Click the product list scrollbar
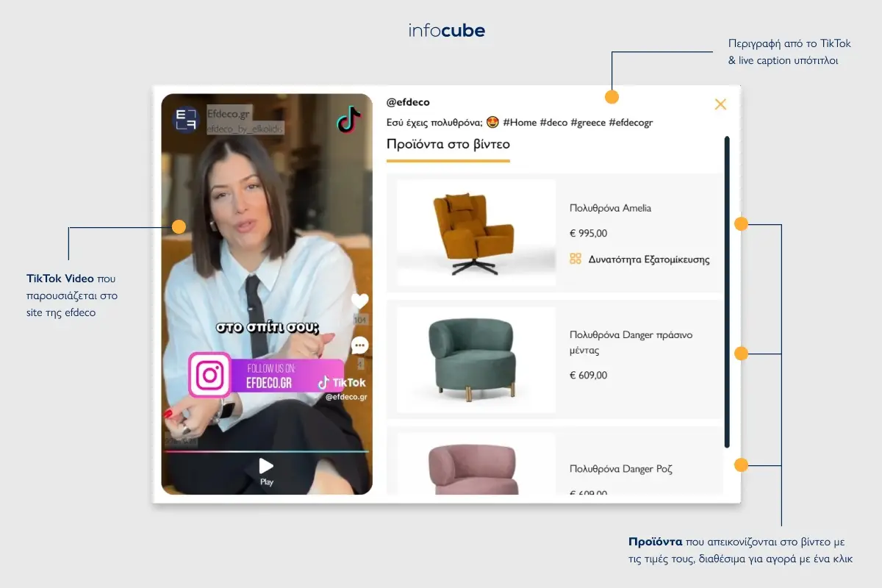 coord(728,294)
